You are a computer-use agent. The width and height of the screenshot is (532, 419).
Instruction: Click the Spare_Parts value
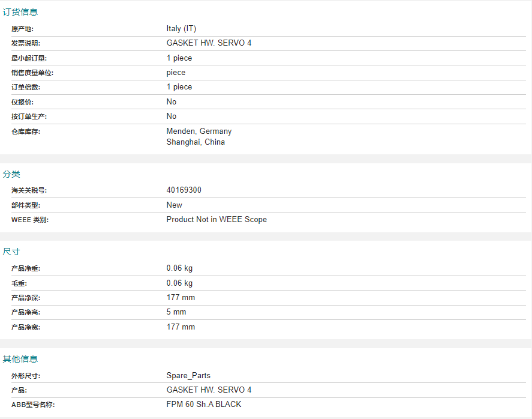tap(188, 376)
